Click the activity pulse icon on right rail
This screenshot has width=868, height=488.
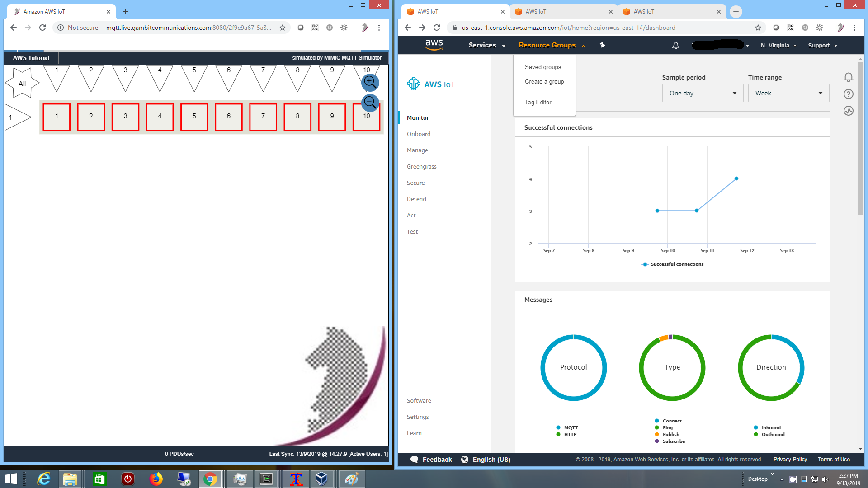pyautogui.click(x=849, y=111)
